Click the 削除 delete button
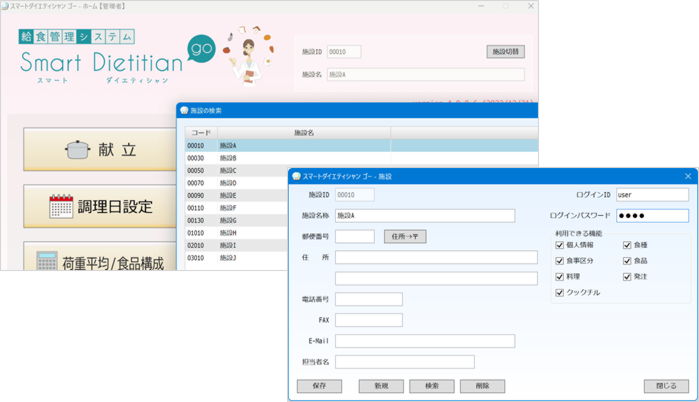The width and height of the screenshot is (699, 402). pyautogui.click(x=483, y=386)
